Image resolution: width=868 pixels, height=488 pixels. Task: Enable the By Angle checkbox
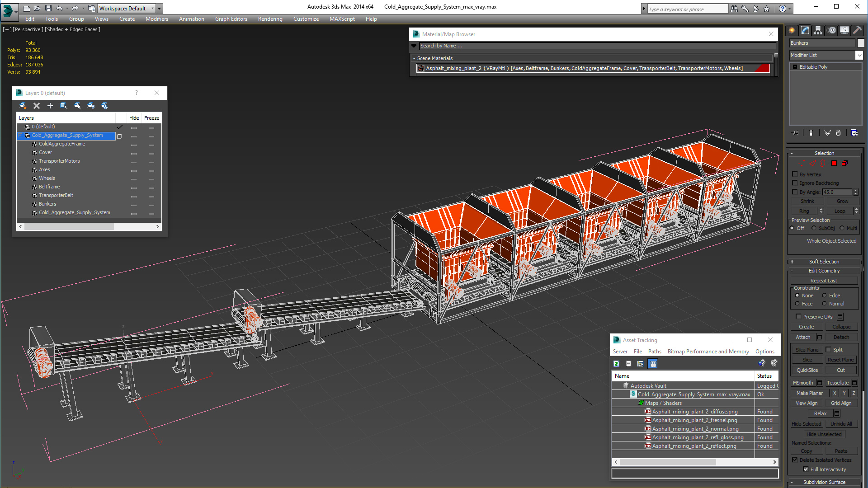(795, 192)
